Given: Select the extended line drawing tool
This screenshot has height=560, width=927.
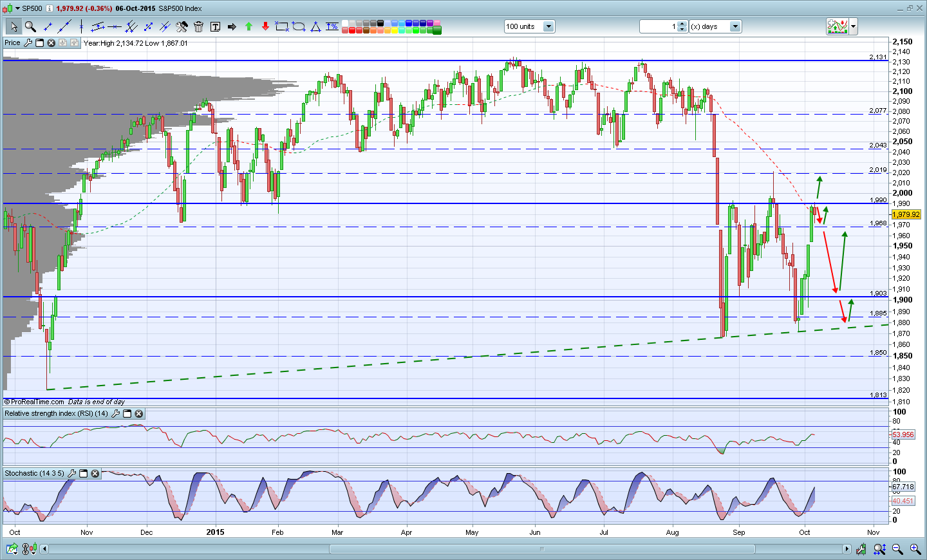Looking at the screenshot, I should pyautogui.click(x=64, y=26).
